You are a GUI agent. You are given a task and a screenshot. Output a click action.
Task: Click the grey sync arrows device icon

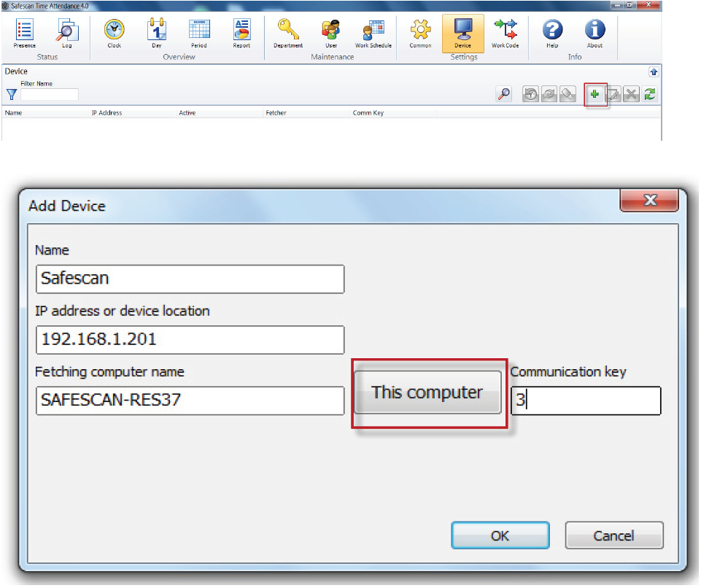click(x=549, y=94)
